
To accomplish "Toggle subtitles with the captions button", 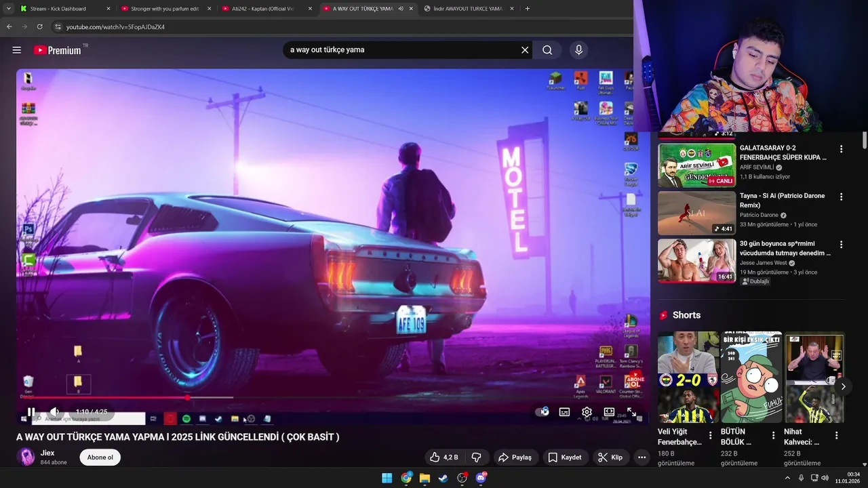I will [x=564, y=411].
